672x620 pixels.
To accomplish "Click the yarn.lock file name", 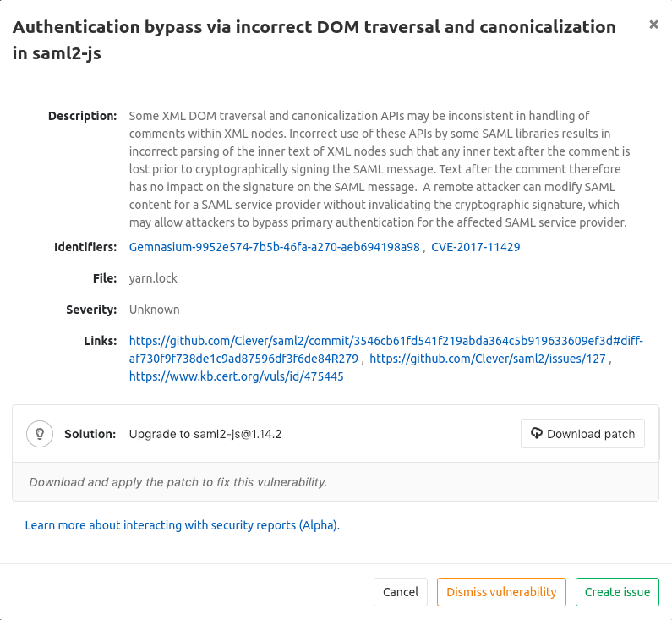I will coord(153,278).
